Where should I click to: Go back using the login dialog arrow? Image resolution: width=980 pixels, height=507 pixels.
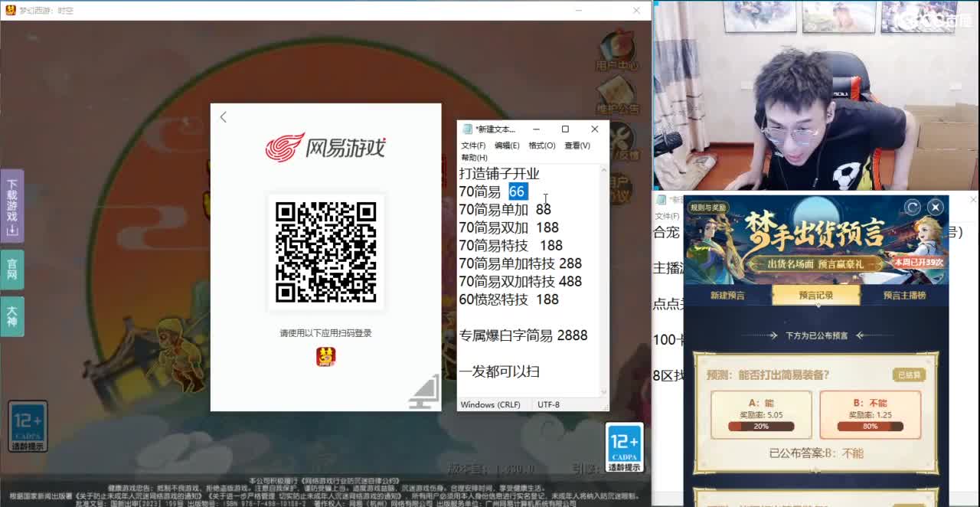223,117
